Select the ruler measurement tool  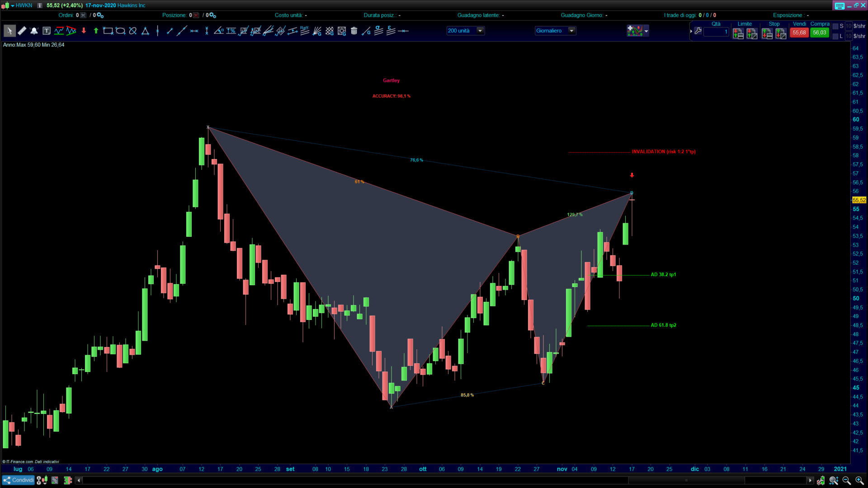point(22,31)
